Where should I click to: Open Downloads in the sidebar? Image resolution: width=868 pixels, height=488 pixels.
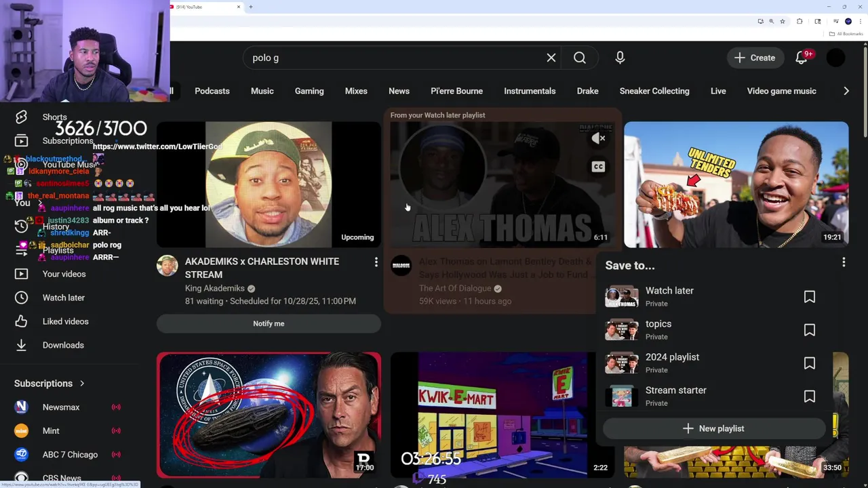pos(63,345)
